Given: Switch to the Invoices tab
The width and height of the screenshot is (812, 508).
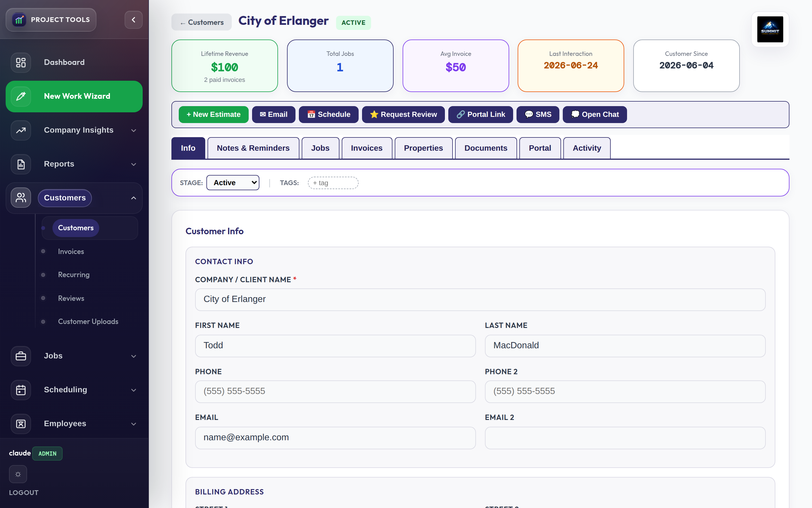Looking at the screenshot, I should (367, 148).
